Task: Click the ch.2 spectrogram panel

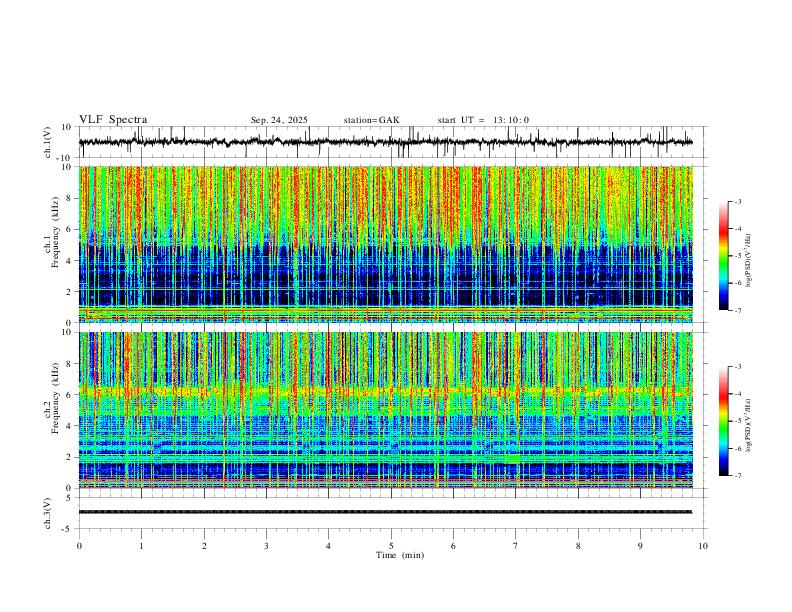Action: (x=385, y=410)
